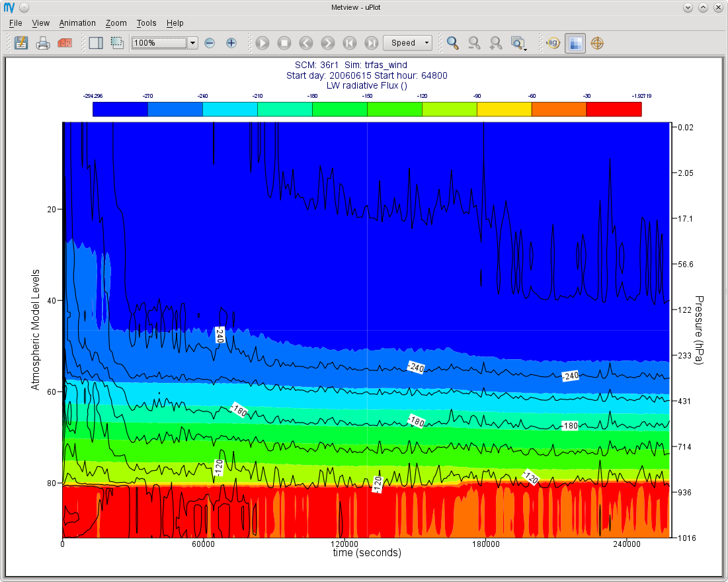Open the Help menu

click(175, 22)
